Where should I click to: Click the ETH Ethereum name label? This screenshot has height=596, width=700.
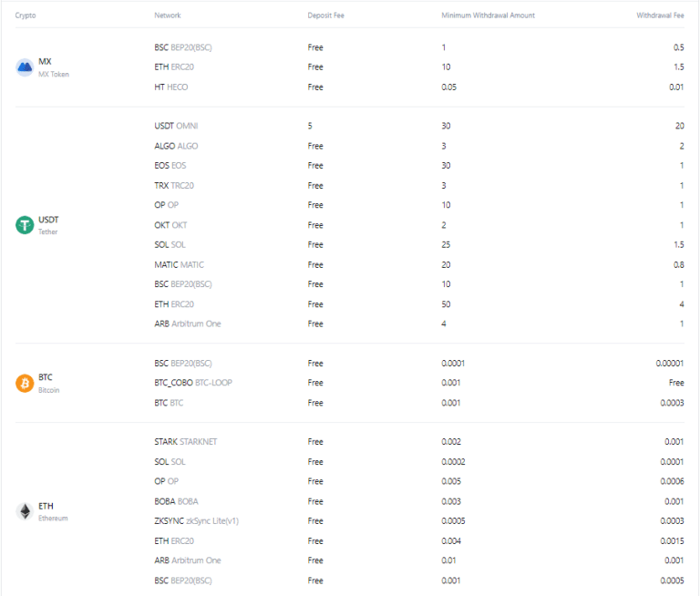tap(53, 511)
